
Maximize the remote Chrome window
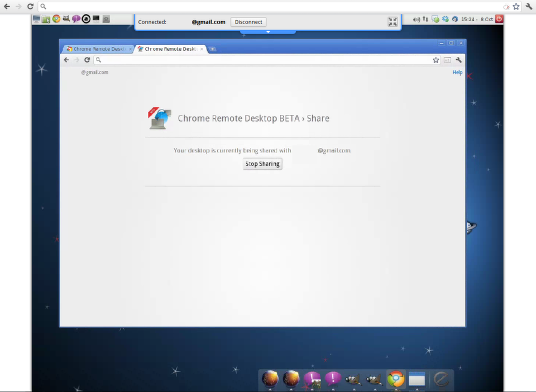[451, 43]
